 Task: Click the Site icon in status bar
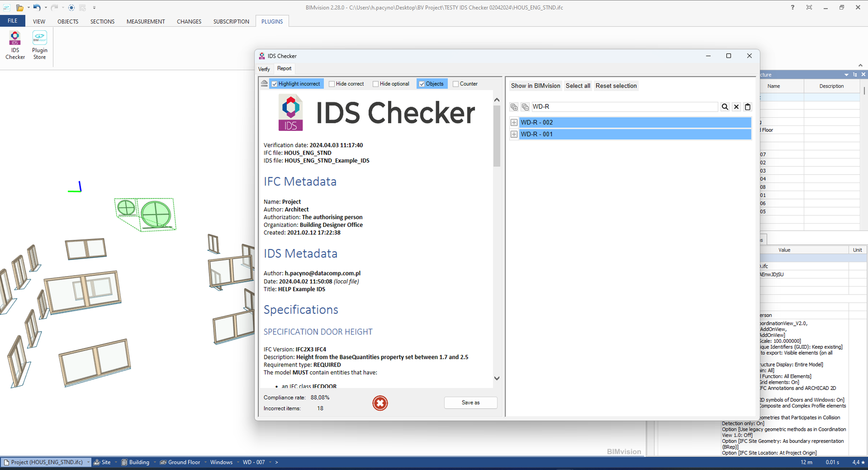97,462
